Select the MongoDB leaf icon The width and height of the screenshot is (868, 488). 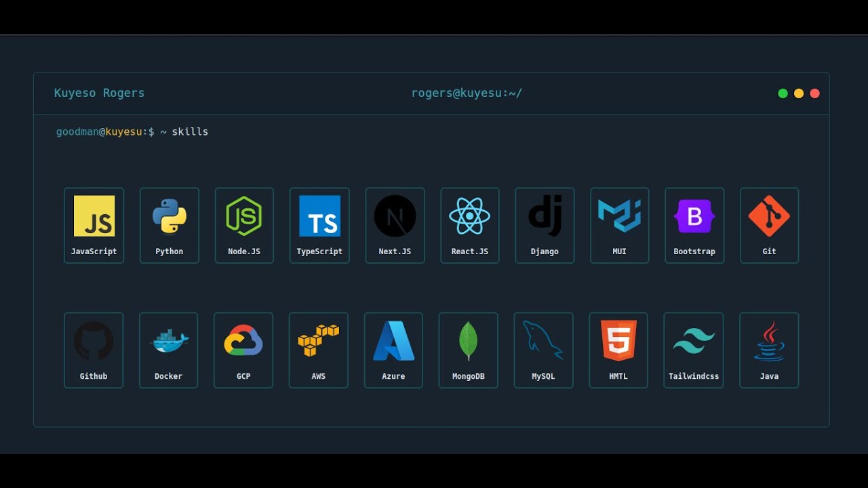469,341
